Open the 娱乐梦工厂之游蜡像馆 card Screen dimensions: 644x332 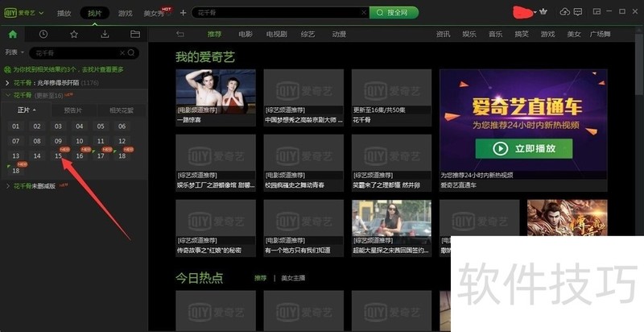216,163
